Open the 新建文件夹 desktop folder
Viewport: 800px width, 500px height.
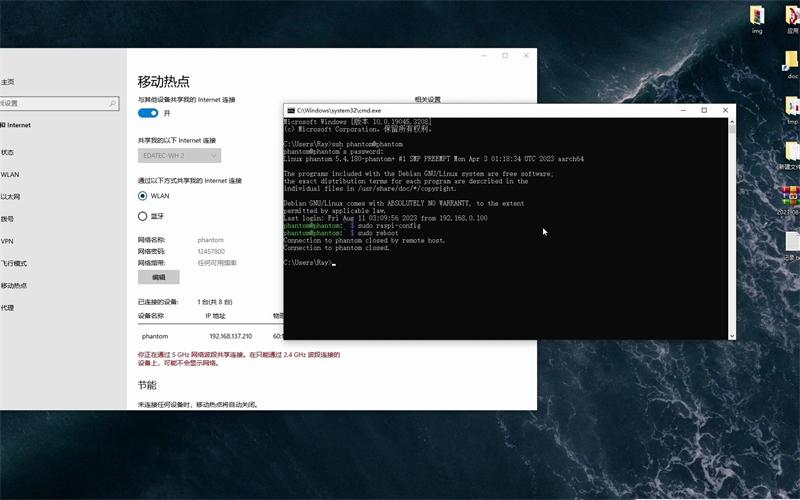(x=792, y=152)
